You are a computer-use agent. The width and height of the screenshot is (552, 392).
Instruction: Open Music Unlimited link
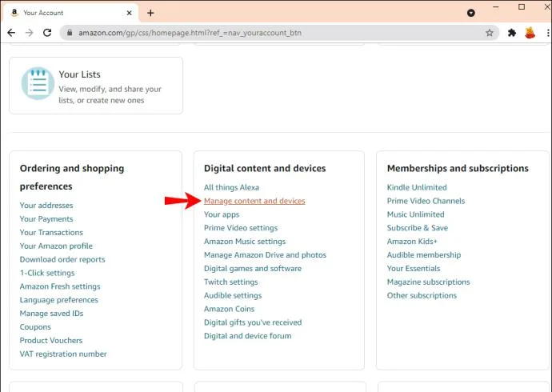415,214
